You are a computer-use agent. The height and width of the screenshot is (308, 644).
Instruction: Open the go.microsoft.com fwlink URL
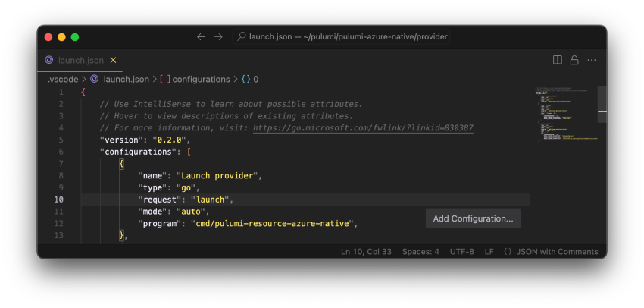click(363, 128)
